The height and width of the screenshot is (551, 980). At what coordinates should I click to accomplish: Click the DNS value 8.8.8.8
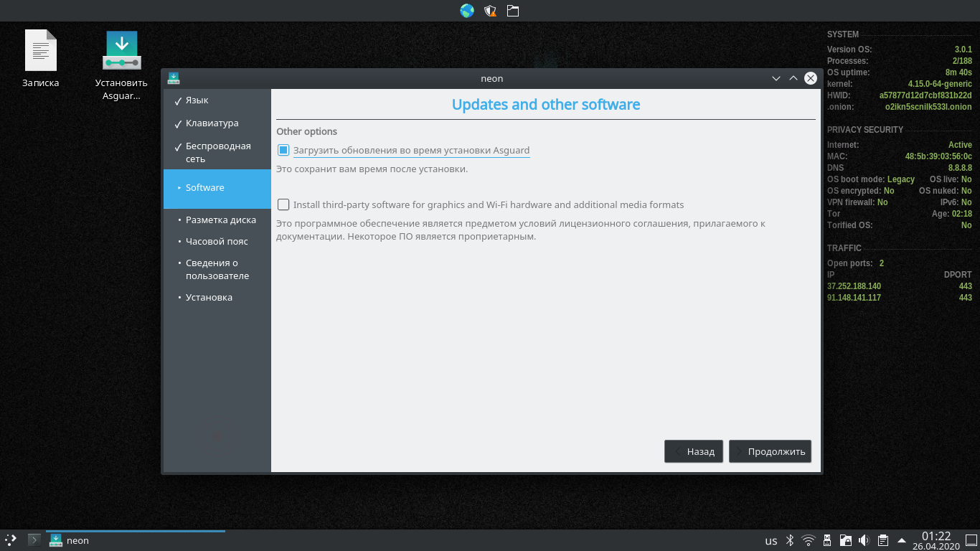[960, 168]
